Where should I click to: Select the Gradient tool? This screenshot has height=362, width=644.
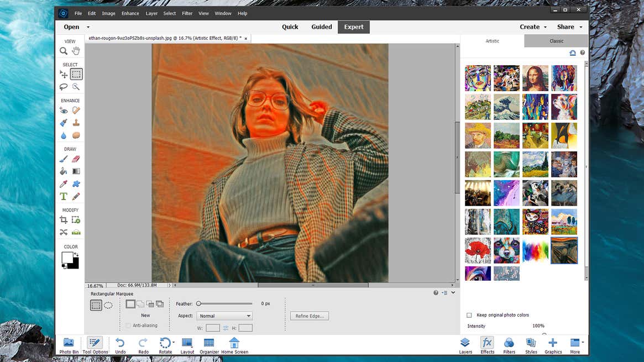point(76,171)
